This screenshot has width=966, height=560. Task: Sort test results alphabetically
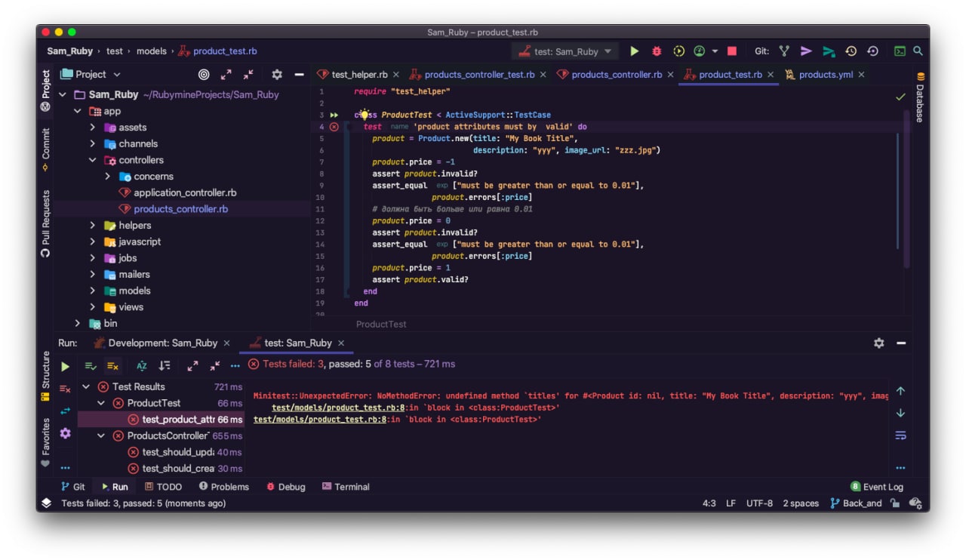click(142, 365)
